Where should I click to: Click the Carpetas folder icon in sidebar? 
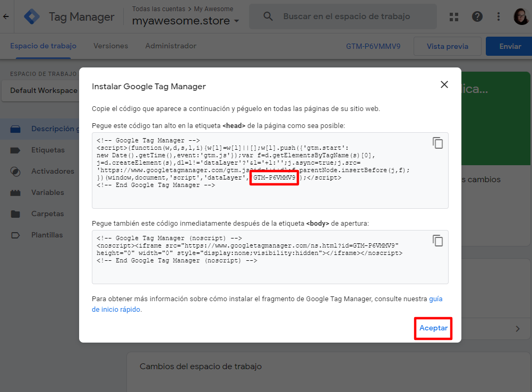pos(15,214)
